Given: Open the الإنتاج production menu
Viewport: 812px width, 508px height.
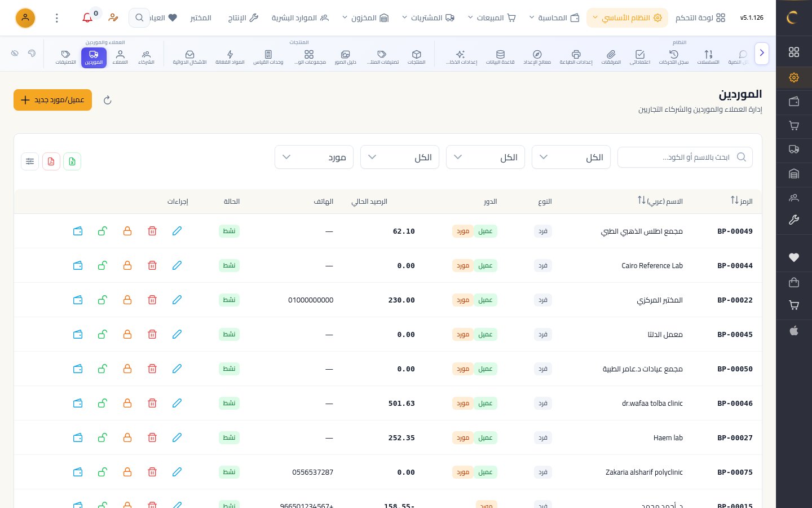Looking at the screenshot, I should point(243,18).
